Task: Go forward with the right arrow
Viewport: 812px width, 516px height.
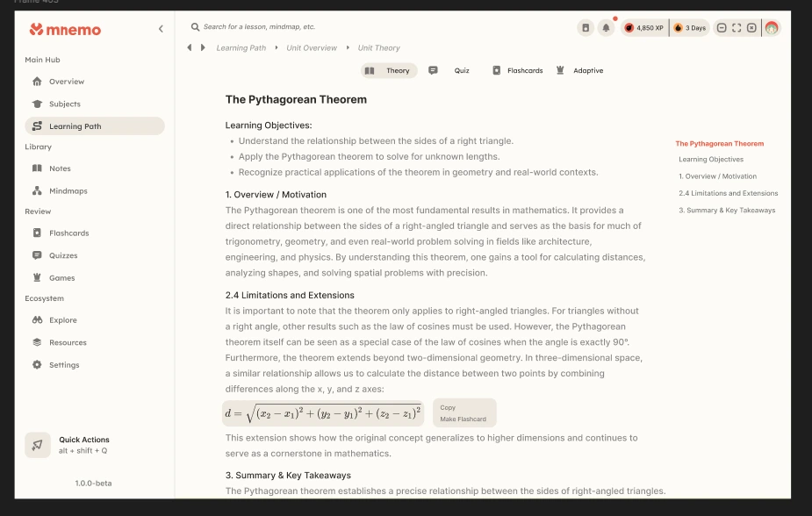Action: pyautogui.click(x=203, y=47)
